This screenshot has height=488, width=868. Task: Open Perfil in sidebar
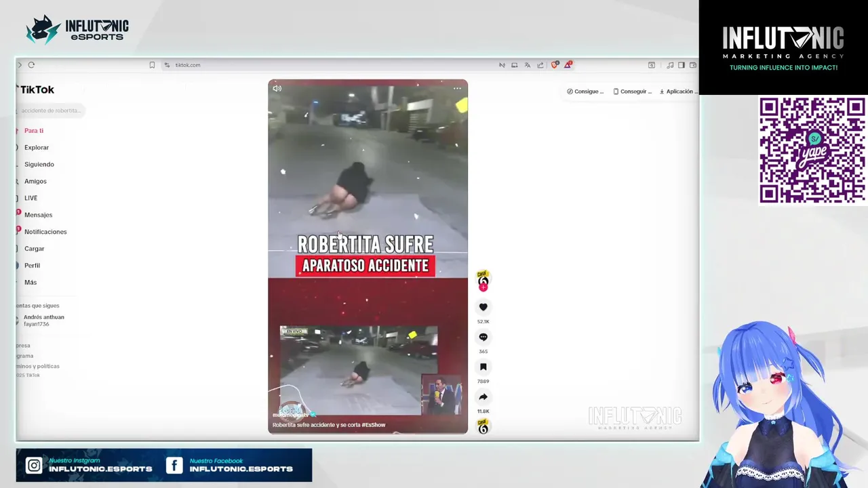pyautogui.click(x=32, y=266)
